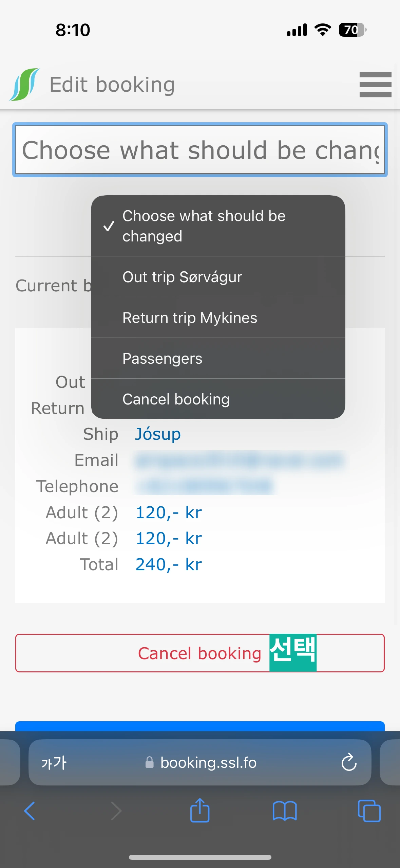Open the hamburger menu icon
Image resolution: width=400 pixels, height=868 pixels.
(375, 84)
